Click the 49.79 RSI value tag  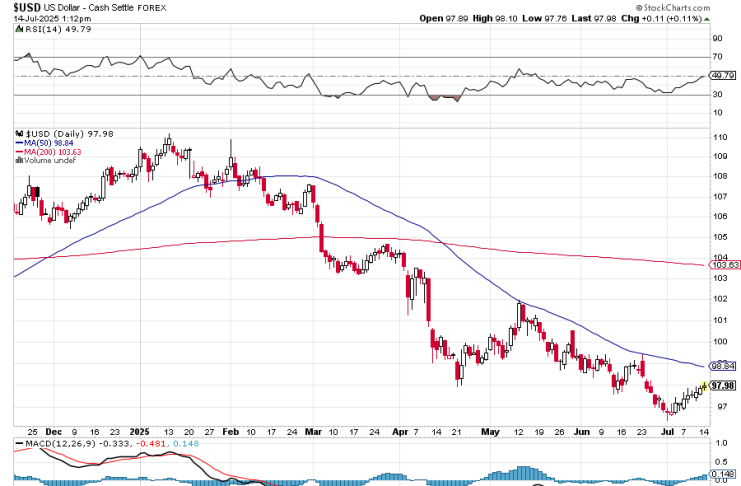[722, 74]
